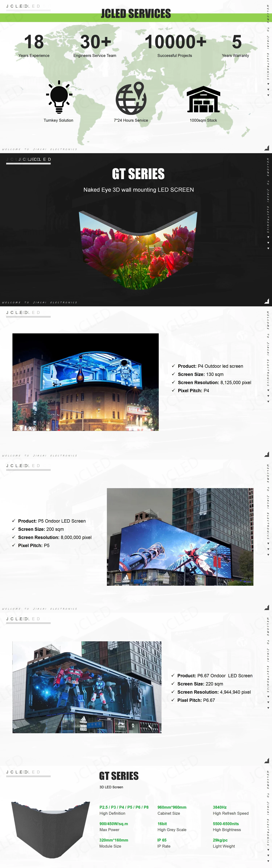View the Transformers robot P6.67 screen photo

(x=87, y=687)
